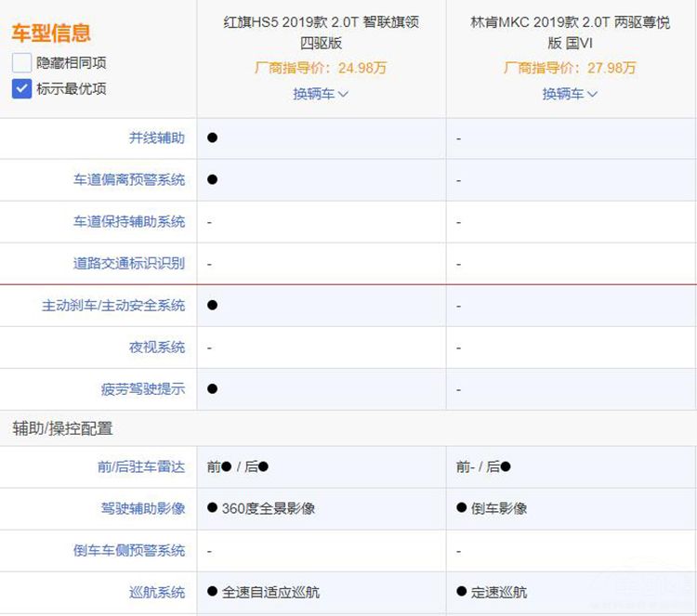This screenshot has width=697, height=616.
Task: Select the 车道保持辅助系统 row label
Action: pos(129,221)
